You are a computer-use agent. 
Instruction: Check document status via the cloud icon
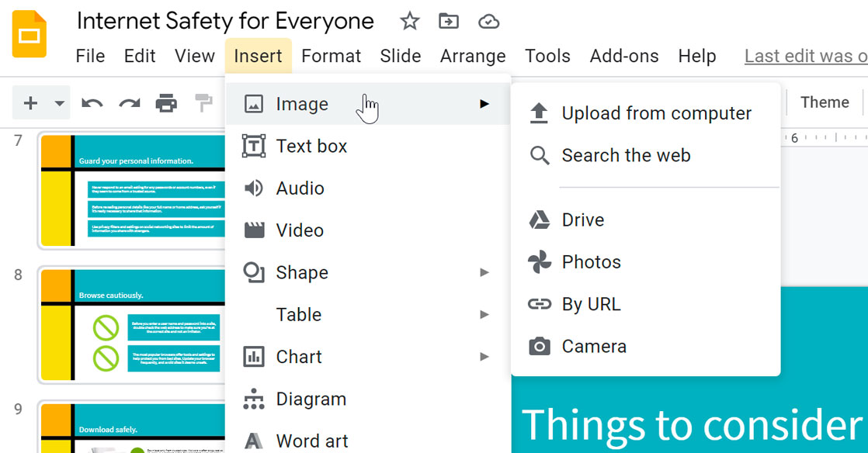point(488,21)
